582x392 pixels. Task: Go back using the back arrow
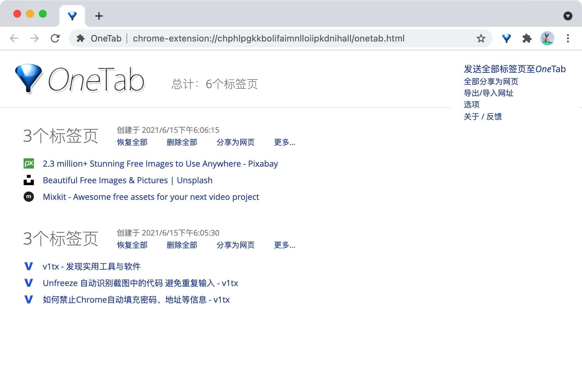[14, 39]
